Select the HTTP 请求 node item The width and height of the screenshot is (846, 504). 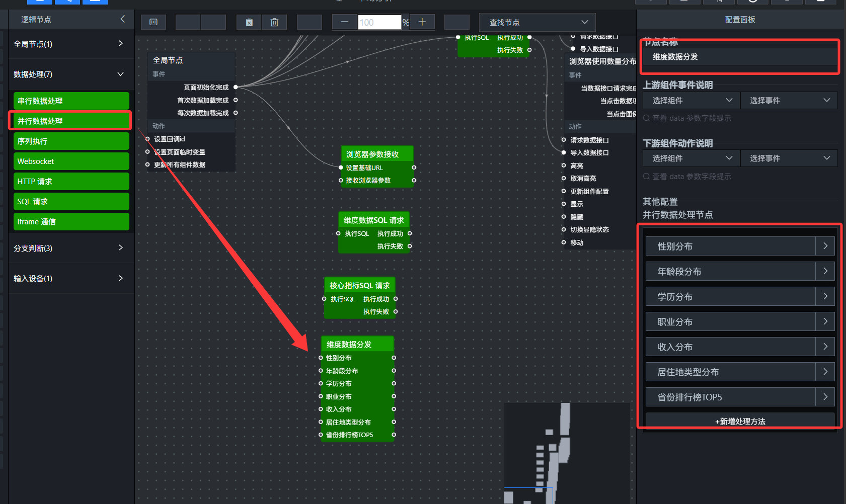(71, 181)
